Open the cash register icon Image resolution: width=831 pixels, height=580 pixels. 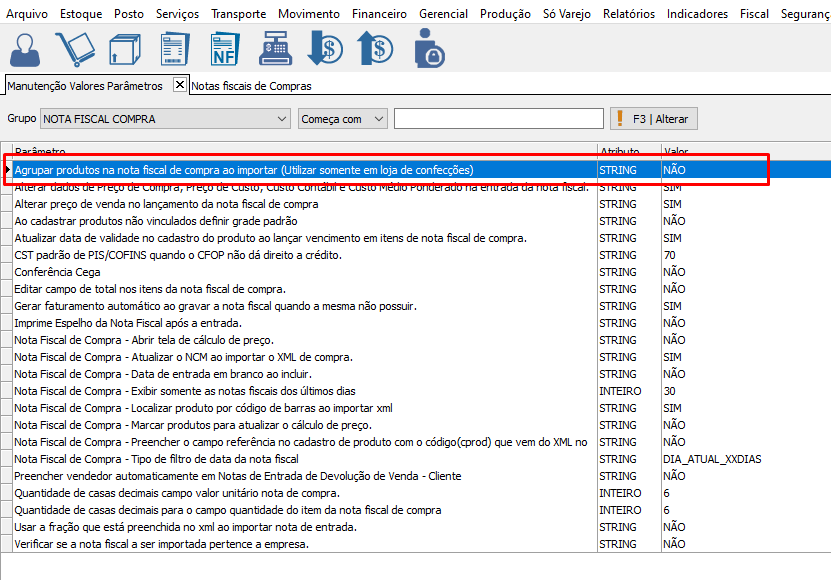pos(274,49)
